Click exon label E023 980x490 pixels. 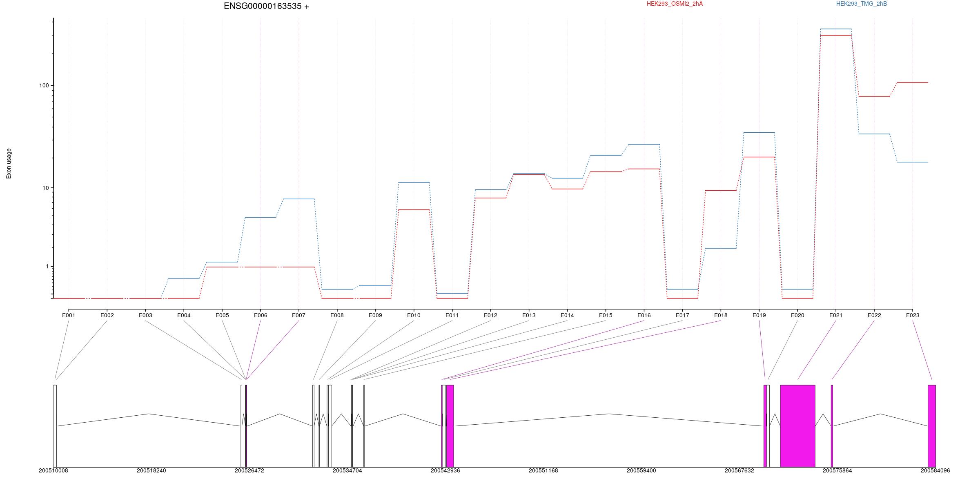pos(913,315)
